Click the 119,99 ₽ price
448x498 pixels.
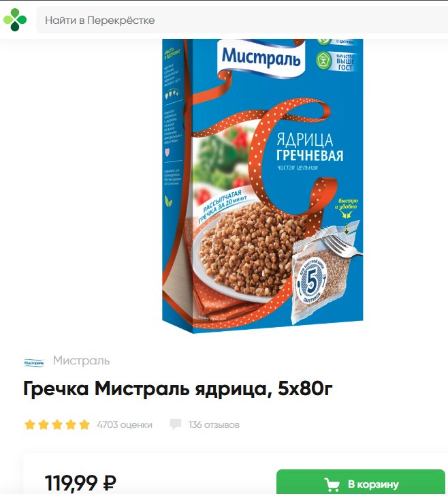[x=80, y=483]
